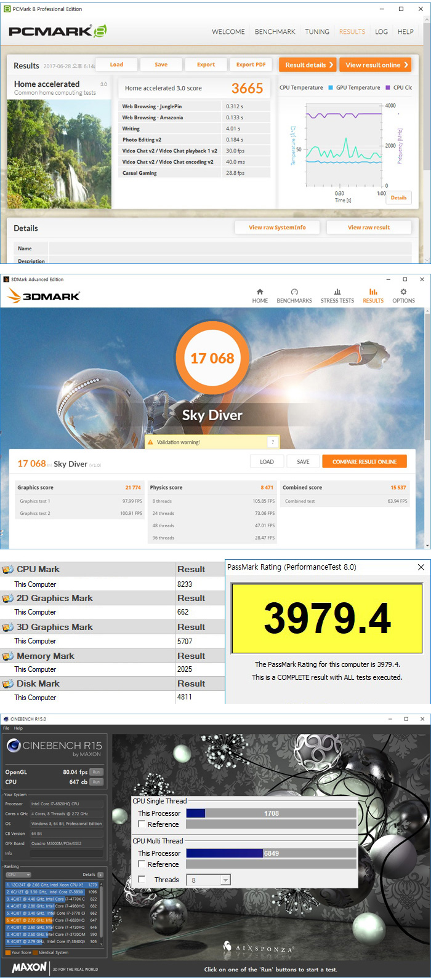Switch to LOG tab in PCMark 8

(382, 31)
